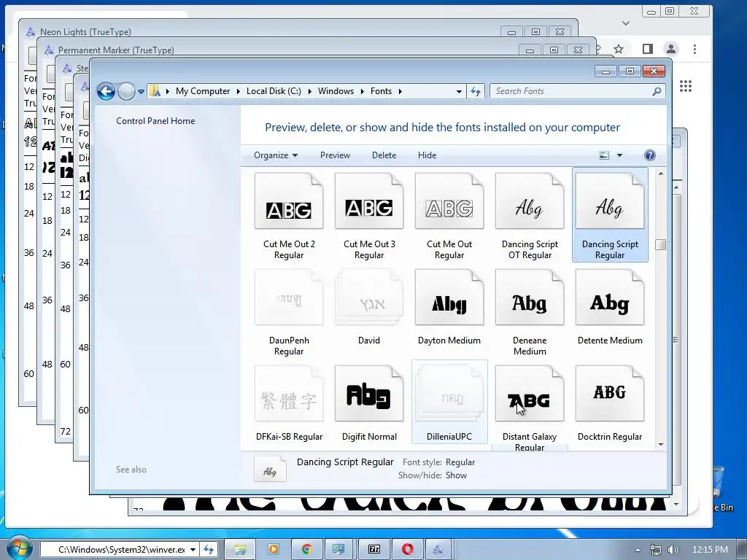Open the Organize dropdown menu
The image size is (747, 560).
(275, 155)
